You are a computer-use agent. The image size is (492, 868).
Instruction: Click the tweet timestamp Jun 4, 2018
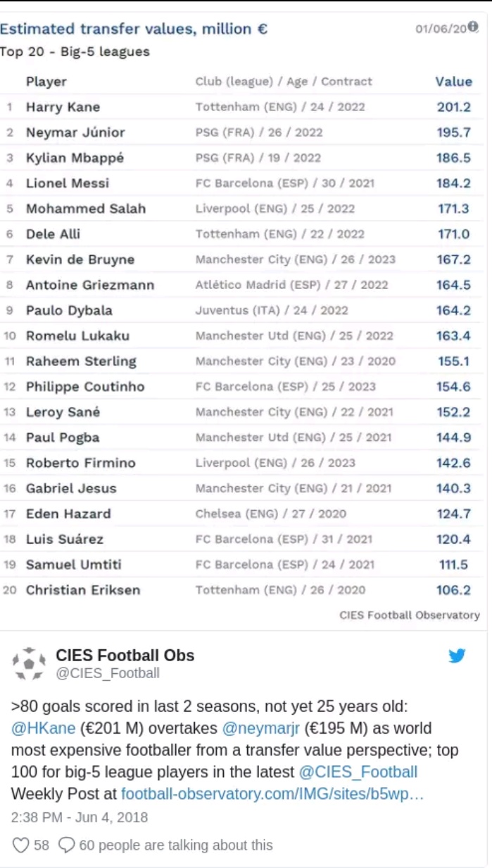80,818
